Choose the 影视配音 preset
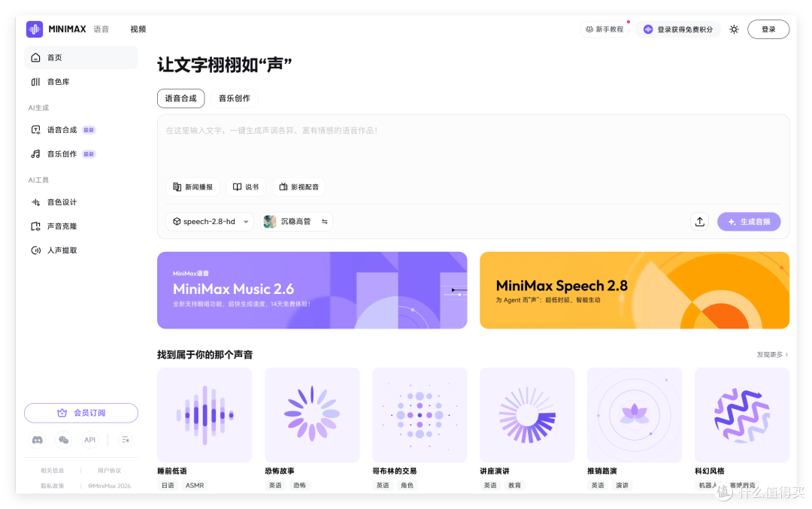This screenshot has height=509, width=812. pyautogui.click(x=298, y=187)
